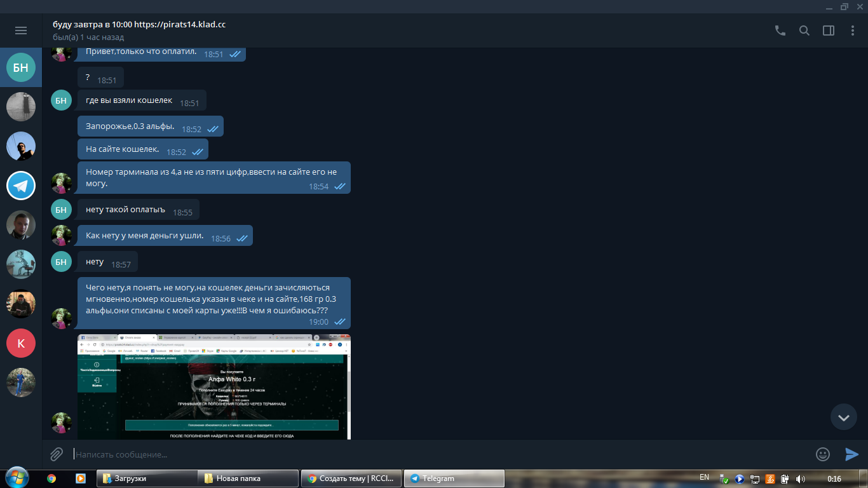Open the Windows Start menu
Image resolution: width=868 pixels, height=488 pixels.
coord(17,478)
